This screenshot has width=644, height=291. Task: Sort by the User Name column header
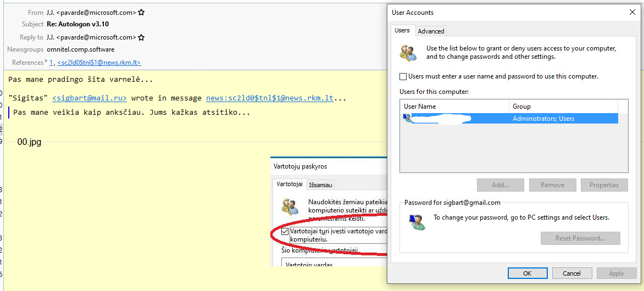click(454, 107)
